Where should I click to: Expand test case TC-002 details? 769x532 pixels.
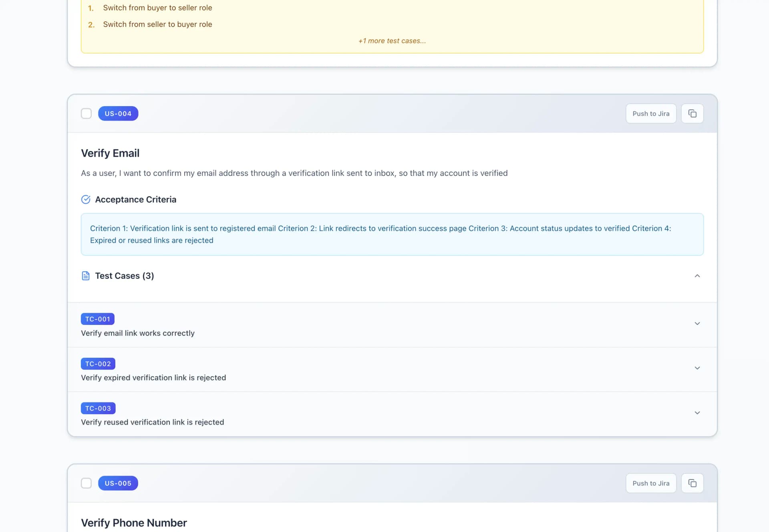tap(697, 368)
